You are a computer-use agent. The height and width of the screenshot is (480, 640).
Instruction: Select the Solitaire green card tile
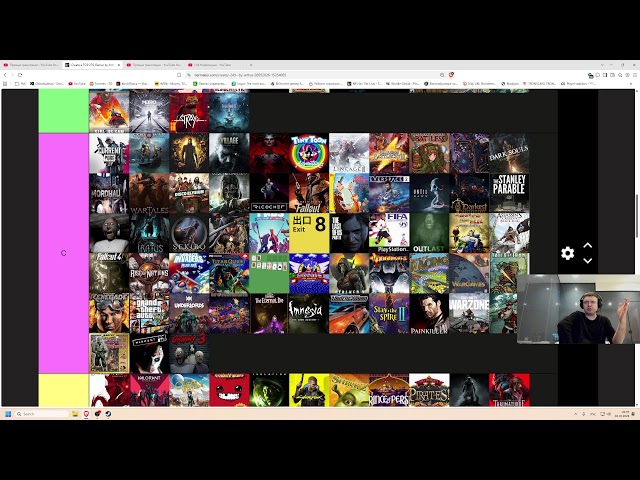pos(269,273)
